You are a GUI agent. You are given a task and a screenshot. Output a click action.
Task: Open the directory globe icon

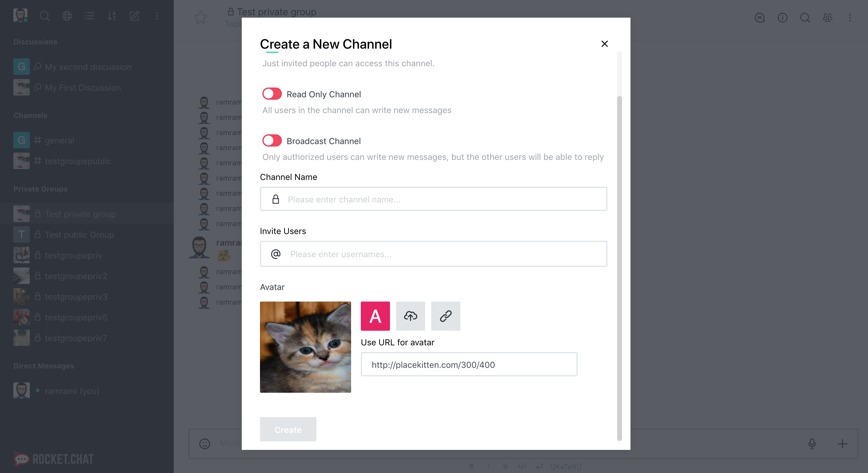tap(67, 16)
